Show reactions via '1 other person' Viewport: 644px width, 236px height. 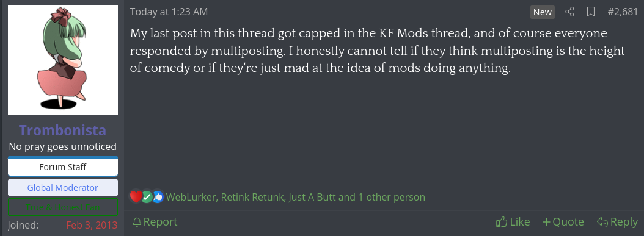pos(392,198)
